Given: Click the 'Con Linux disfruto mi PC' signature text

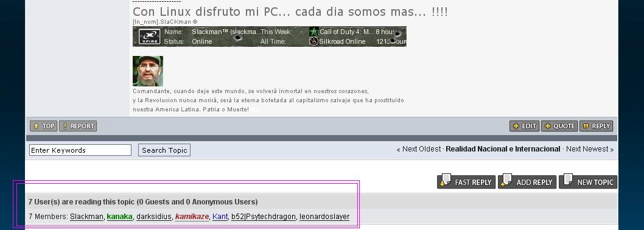Looking at the screenshot, I should [290, 12].
